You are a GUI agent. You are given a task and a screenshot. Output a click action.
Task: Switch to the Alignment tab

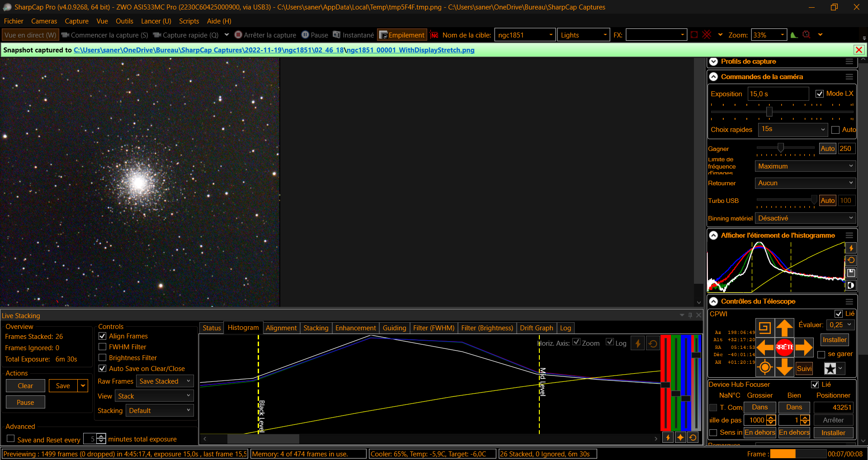[281, 328]
